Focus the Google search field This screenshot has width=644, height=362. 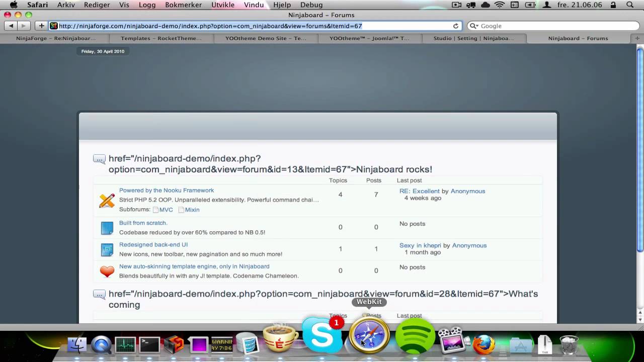point(552,26)
